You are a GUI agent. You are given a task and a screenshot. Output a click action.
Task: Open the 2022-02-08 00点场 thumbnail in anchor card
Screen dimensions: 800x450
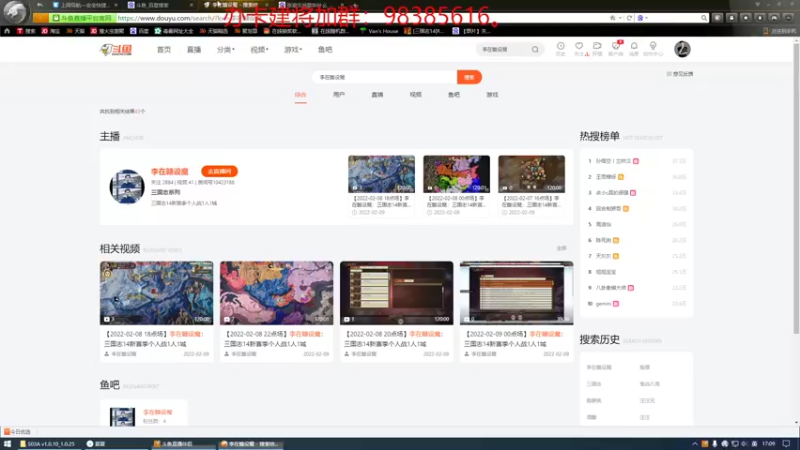coord(456,174)
